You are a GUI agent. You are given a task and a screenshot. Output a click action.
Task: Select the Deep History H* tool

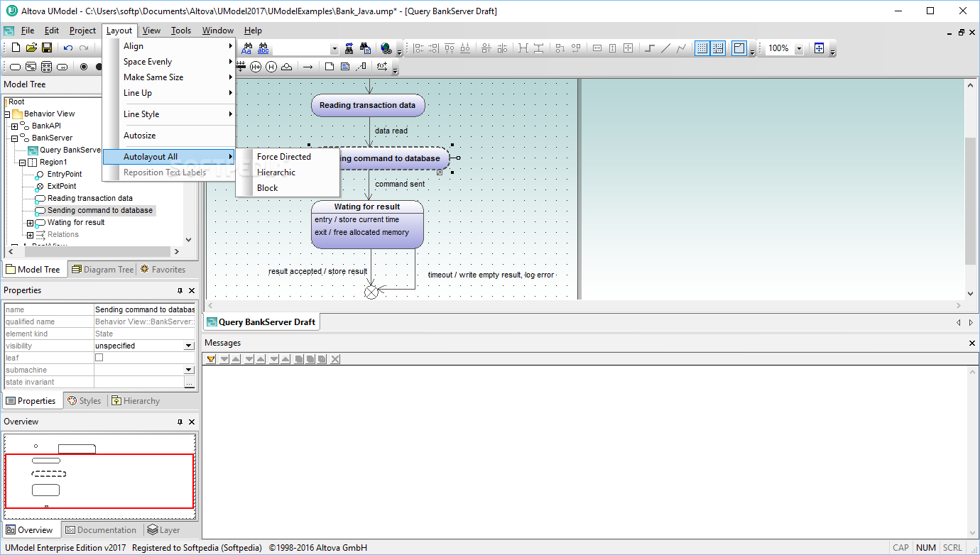[x=255, y=67]
